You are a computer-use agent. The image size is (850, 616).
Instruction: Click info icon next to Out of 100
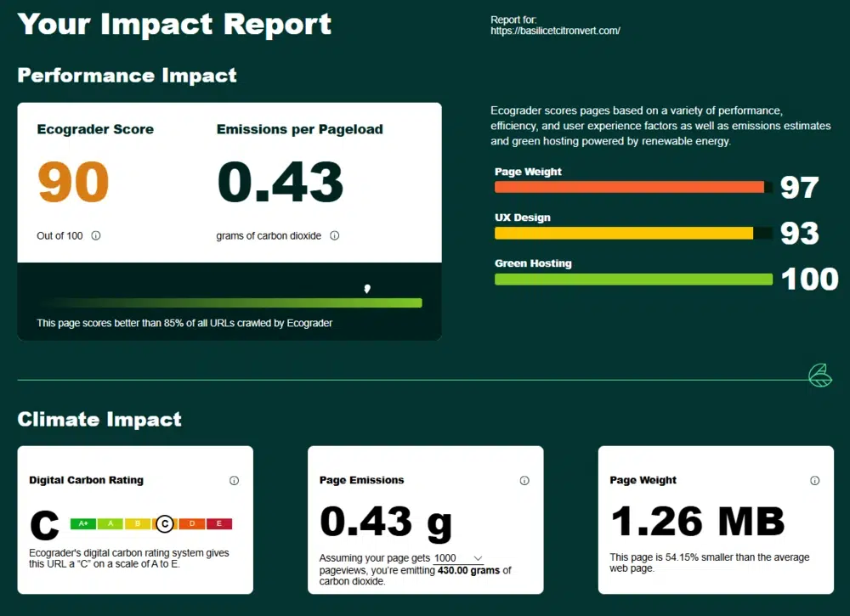click(x=96, y=235)
